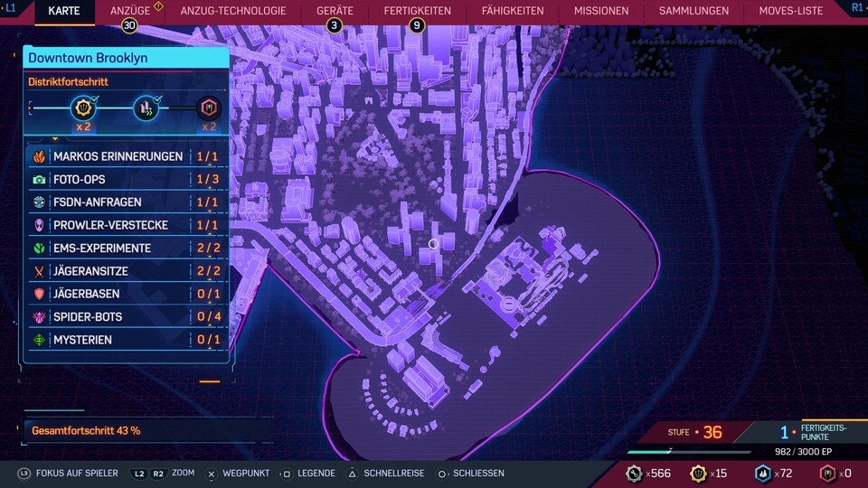Click the new-item diamond icon on ANZÜGE
Image resolution: width=868 pixels, height=488 pixels.
click(158, 6)
